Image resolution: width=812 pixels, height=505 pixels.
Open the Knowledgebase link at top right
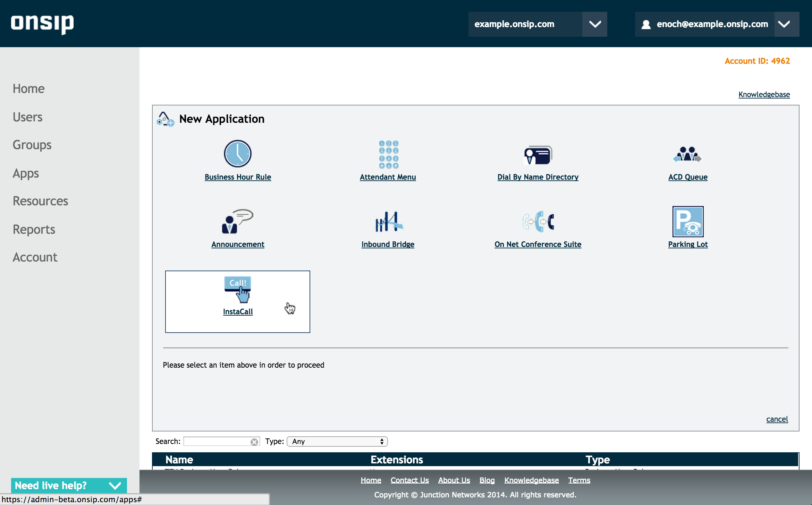click(764, 95)
